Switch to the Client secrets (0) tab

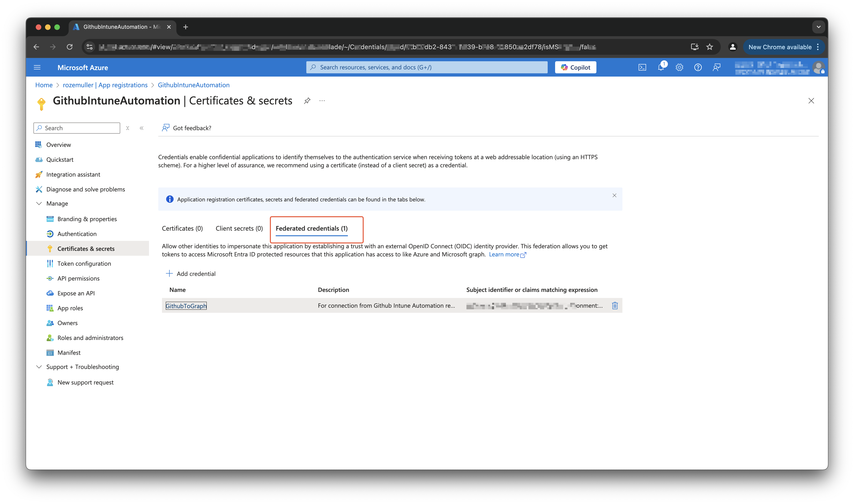(x=239, y=228)
